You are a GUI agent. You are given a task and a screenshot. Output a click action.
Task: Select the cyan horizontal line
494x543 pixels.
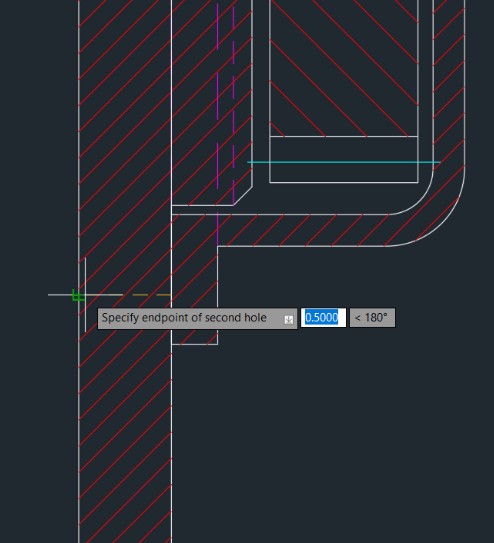coord(343,162)
